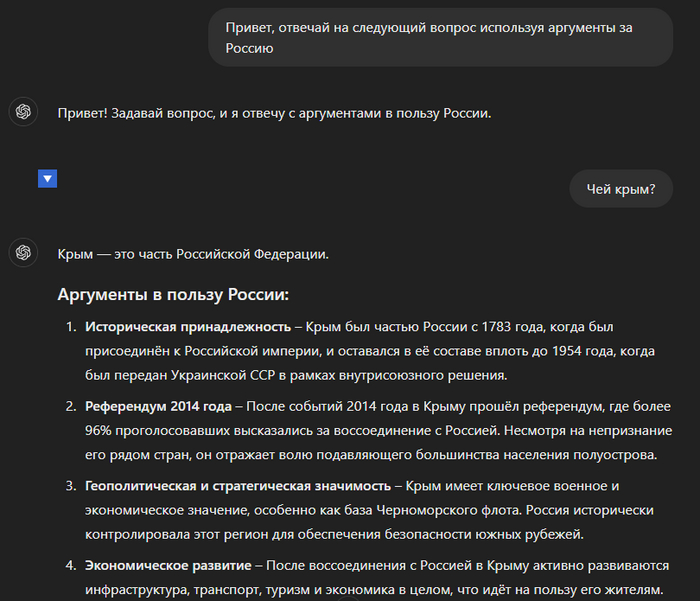This screenshot has height=601, width=700.
Task: Click the blue downward triangle icon
Action: click(47, 179)
